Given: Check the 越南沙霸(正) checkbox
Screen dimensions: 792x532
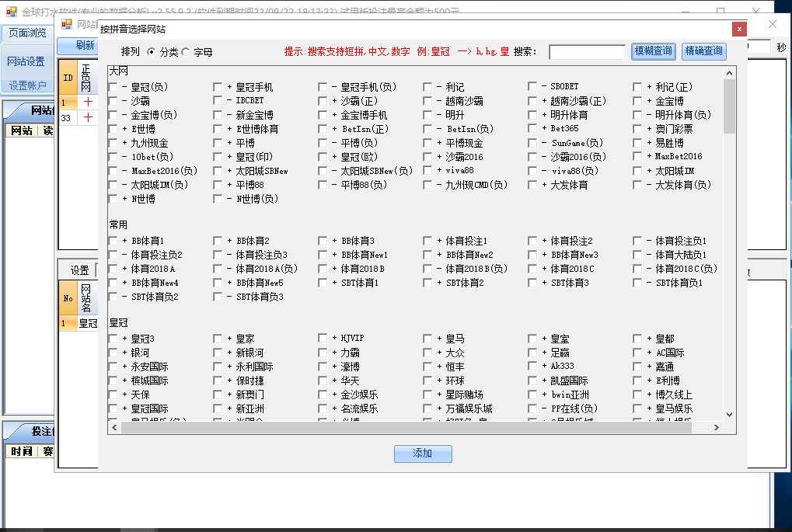Looking at the screenshot, I should click(532, 101).
